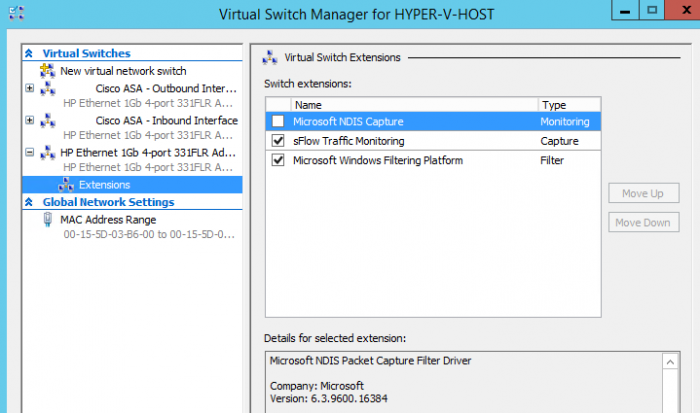This screenshot has height=413, width=700.
Task: Click the Type column header
Action: (x=569, y=105)
